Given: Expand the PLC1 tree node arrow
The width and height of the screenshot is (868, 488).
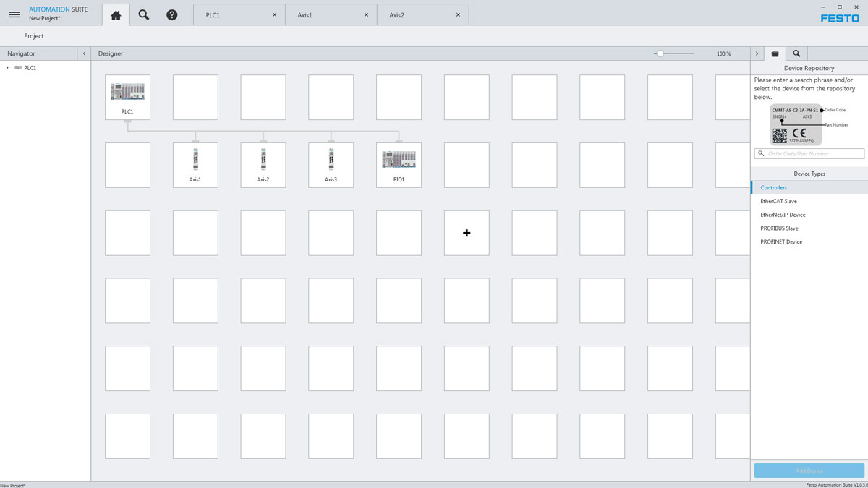Looking at the screenshot, I should coord(7,68).
